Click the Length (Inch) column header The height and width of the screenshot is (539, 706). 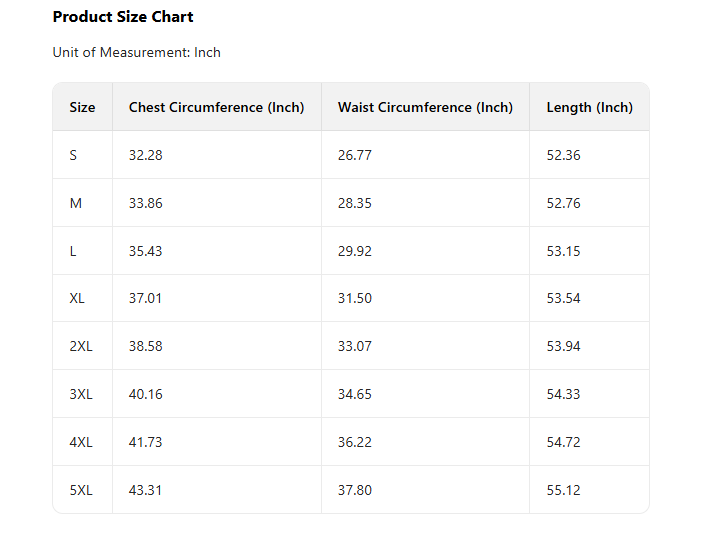[x=589, y=107]
